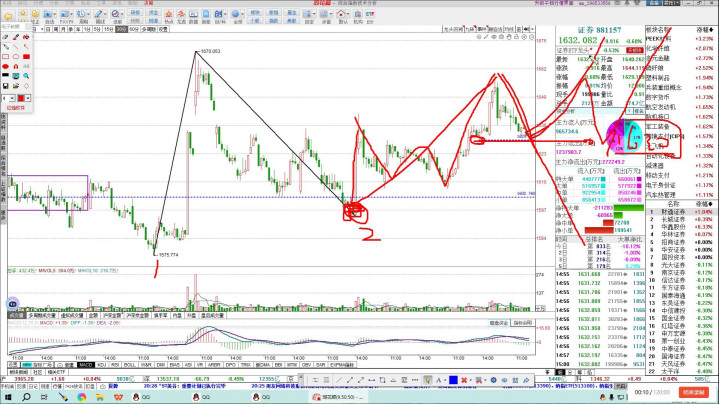
Task: Click the open folder icon in palette
Action: click(x=16, y=86)
